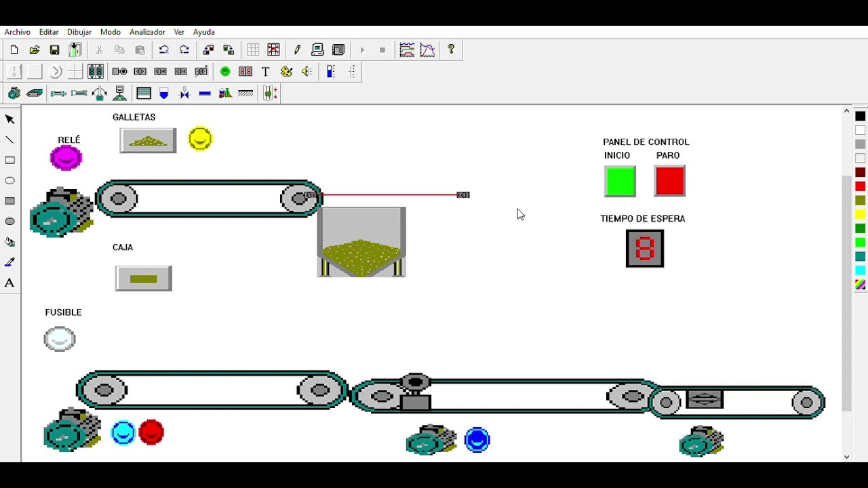Select the hollow ellipse drawing tool

pos(10,180)
